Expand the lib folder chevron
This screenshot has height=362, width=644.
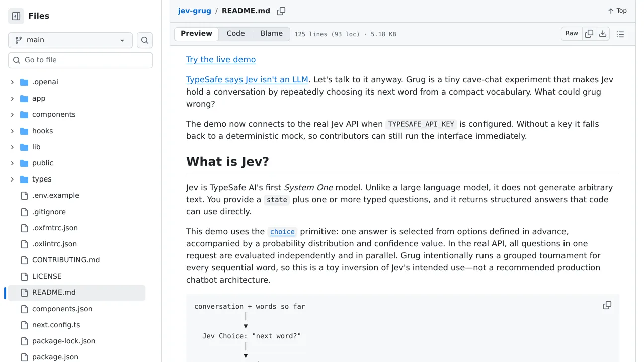click(x=12, y=147)
